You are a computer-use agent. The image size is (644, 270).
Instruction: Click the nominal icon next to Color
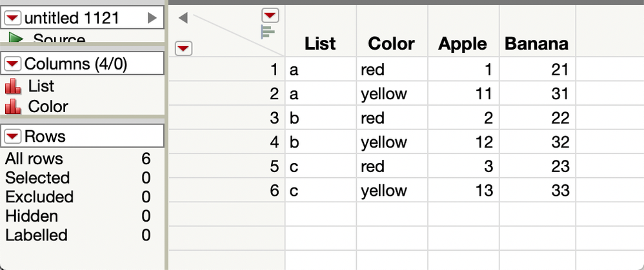[x=13, y=107]
